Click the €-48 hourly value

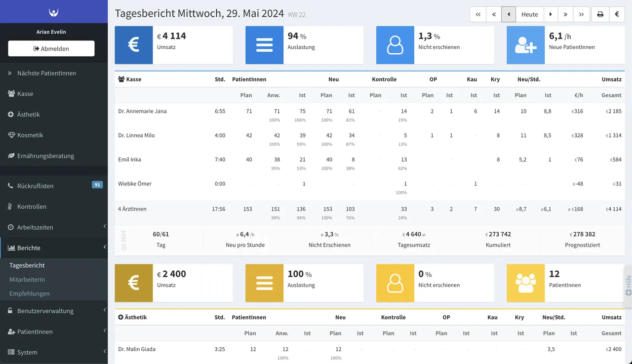[x=578, y=183]
